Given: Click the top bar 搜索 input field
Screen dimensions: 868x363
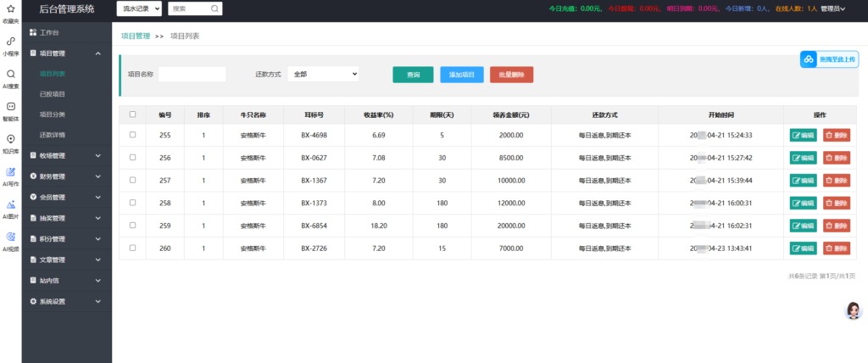Looking at the screenshot, I should [x=195, y=8].
